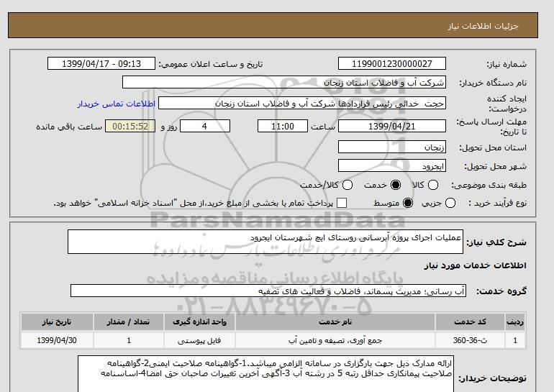Select the کالا/خدمت radio button
Image resolution: width=554 pixels, height=392 pixels.
[x=348, y=185]
